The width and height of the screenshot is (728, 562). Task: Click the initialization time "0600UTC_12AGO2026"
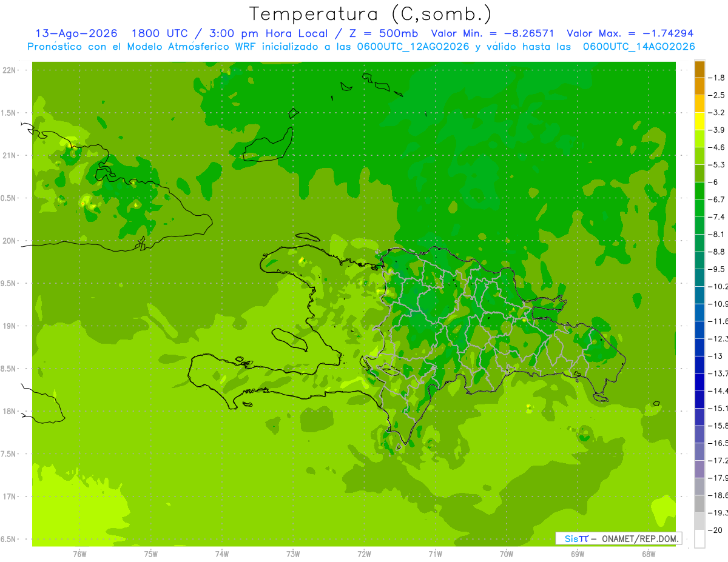coord(412,47)
